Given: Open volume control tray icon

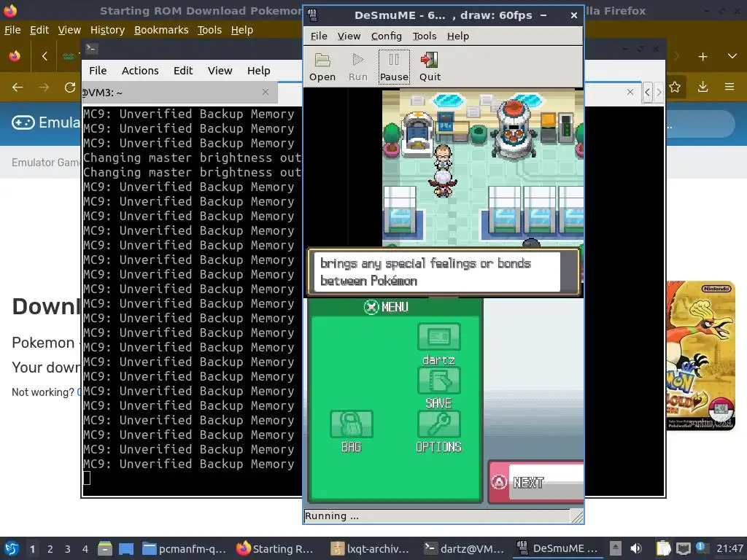Looking at the screenshot, I should [635, 548].
